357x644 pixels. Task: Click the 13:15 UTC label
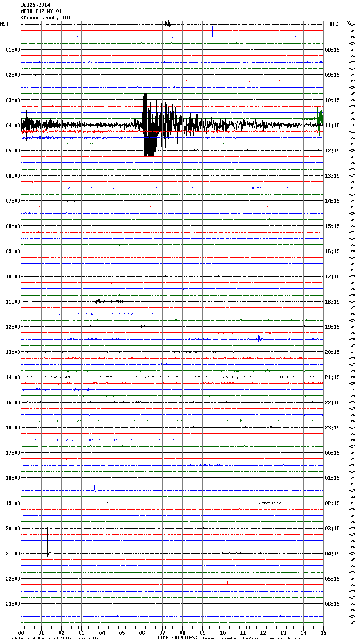[332, 176]
